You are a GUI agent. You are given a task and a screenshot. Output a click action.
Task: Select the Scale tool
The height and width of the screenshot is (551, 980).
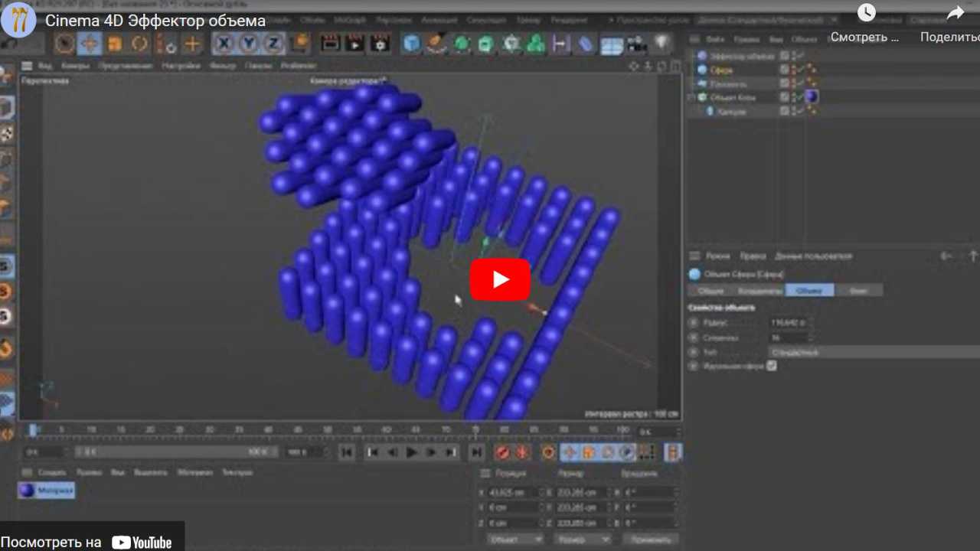coord(115,44)
